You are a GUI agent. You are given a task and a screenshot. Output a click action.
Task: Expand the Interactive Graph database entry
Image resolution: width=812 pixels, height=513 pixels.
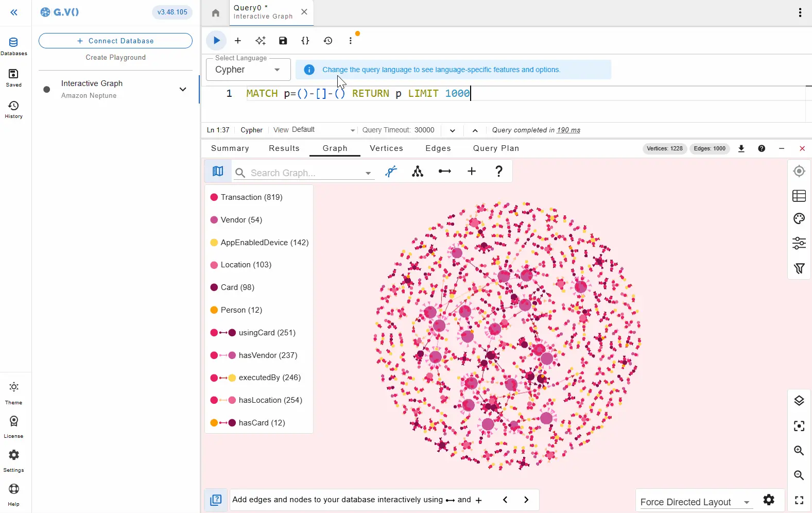coord(182,89)
